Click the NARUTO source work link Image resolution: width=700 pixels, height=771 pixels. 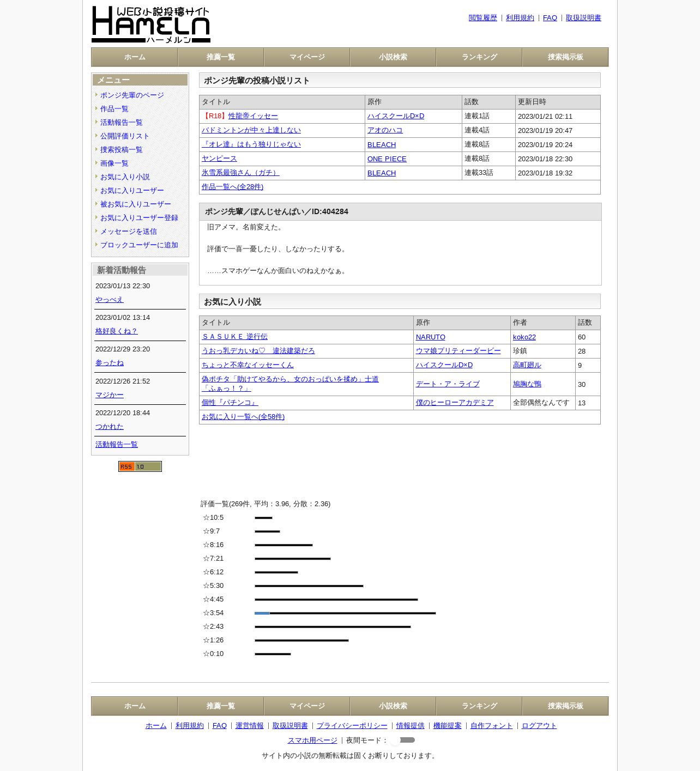[431, 337]
